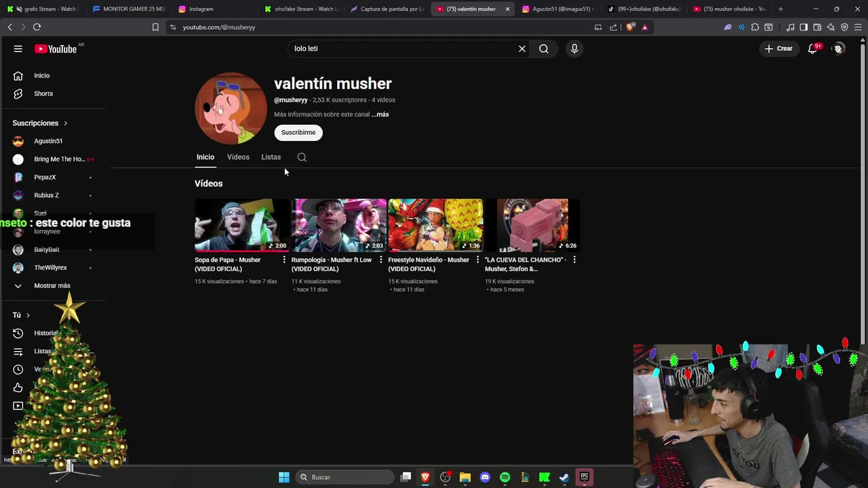Expand the Tú section chevron
Image resolution: width=868 pixels, height=488 pixels.
pyautogui.click(x=28, y=315)
